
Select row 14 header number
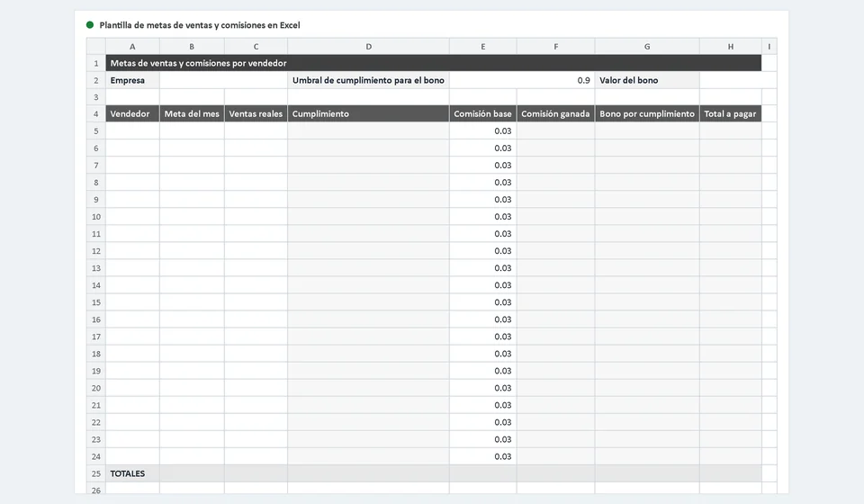point(96,284)
